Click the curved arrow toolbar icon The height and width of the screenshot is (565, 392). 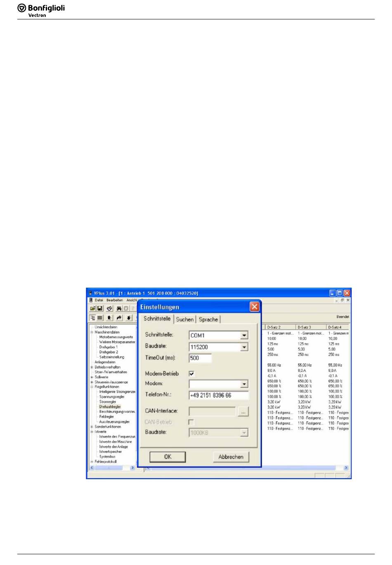pos(119,318)
